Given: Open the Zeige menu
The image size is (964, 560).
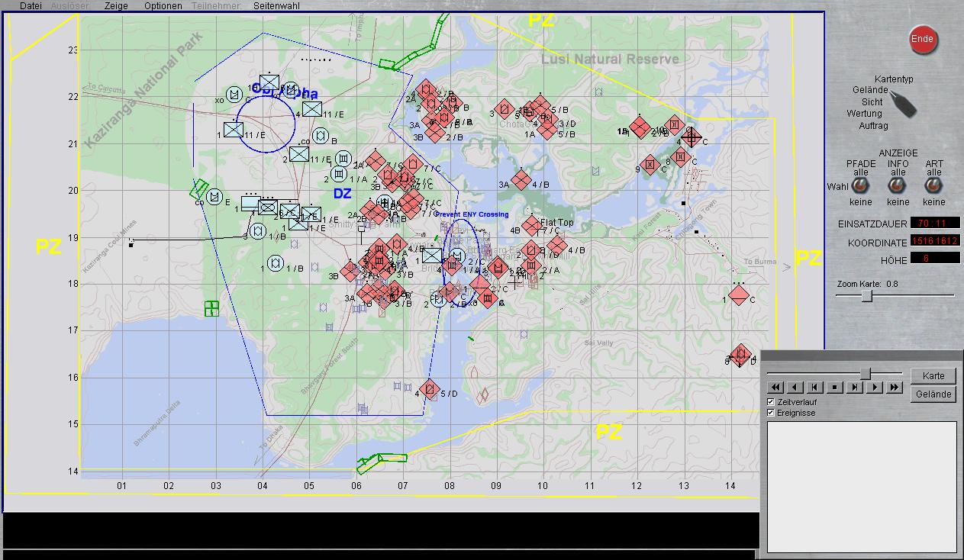Looking at the screenshot, I should pyautogui.click(x=116, y=6).
